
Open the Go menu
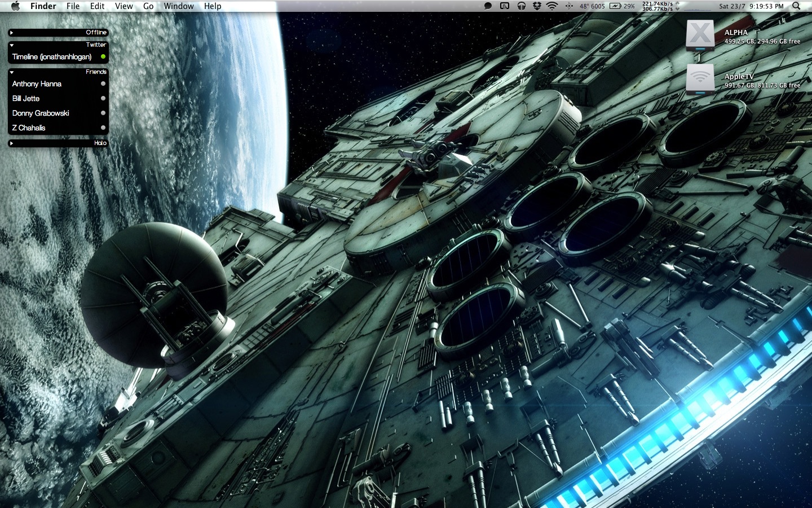click(x=148, y=6)
